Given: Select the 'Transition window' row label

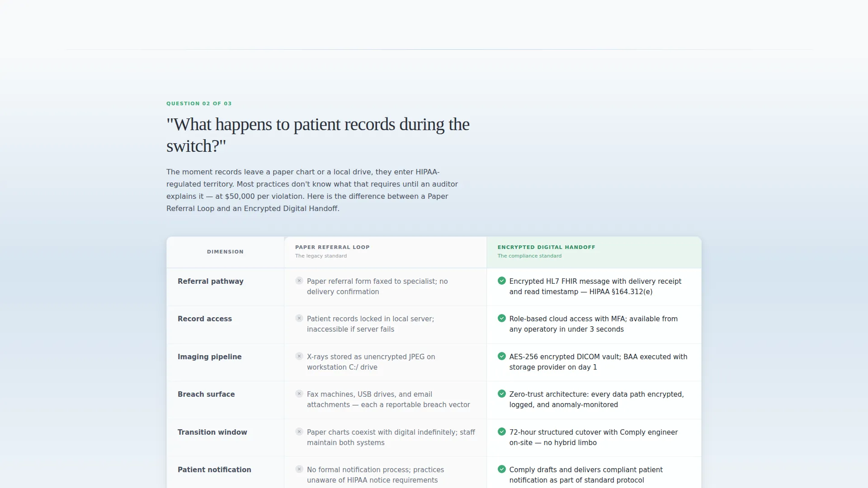Looking at the screenshot, I should pyautogui.click(x=212, y=432).
